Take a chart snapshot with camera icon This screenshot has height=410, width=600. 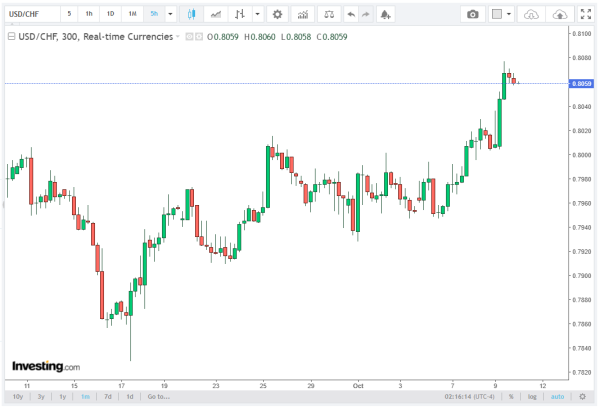[x=472, y=15]
